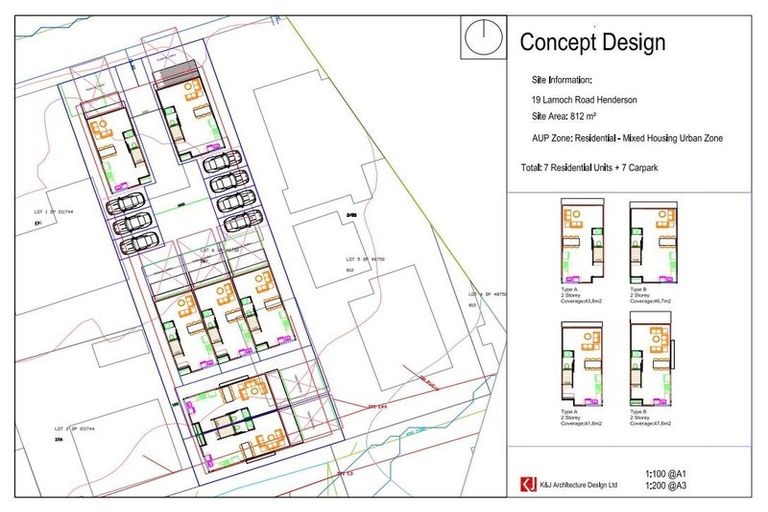Click the Concept Design title

[x=592, y=42]
